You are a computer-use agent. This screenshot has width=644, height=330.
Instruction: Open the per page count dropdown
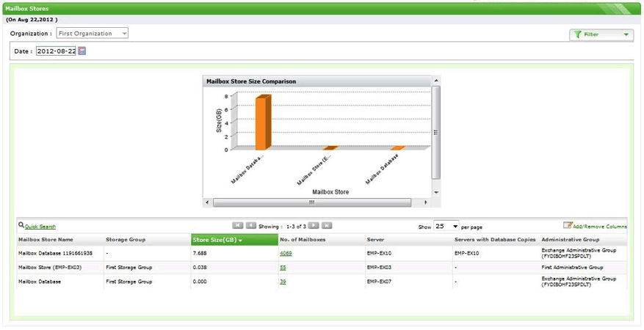pyautogui.click(x=446, y=226)
